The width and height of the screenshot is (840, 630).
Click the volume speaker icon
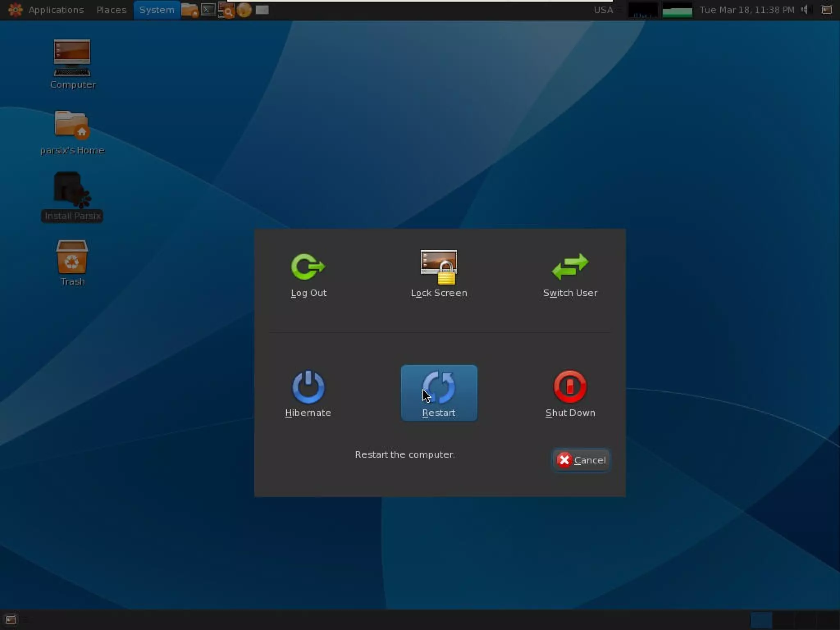805,10
